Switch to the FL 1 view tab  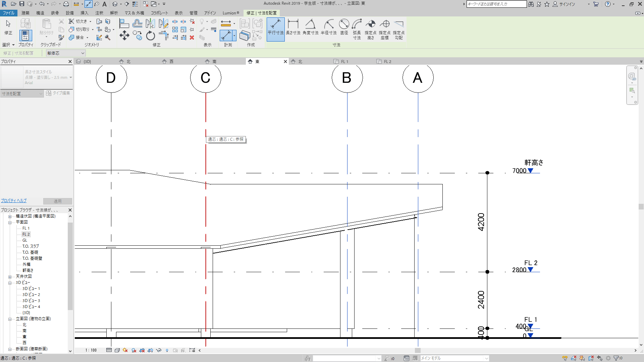coord(344,61)
